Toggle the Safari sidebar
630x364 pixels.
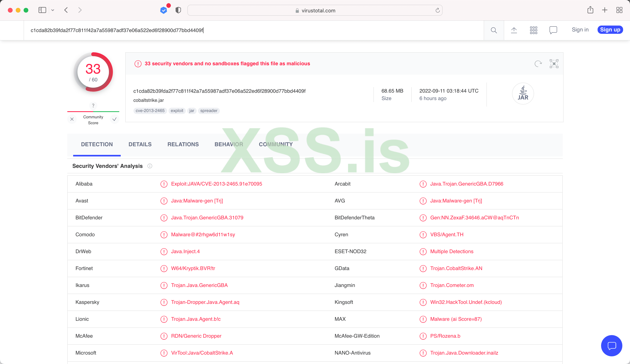point(42,10)
